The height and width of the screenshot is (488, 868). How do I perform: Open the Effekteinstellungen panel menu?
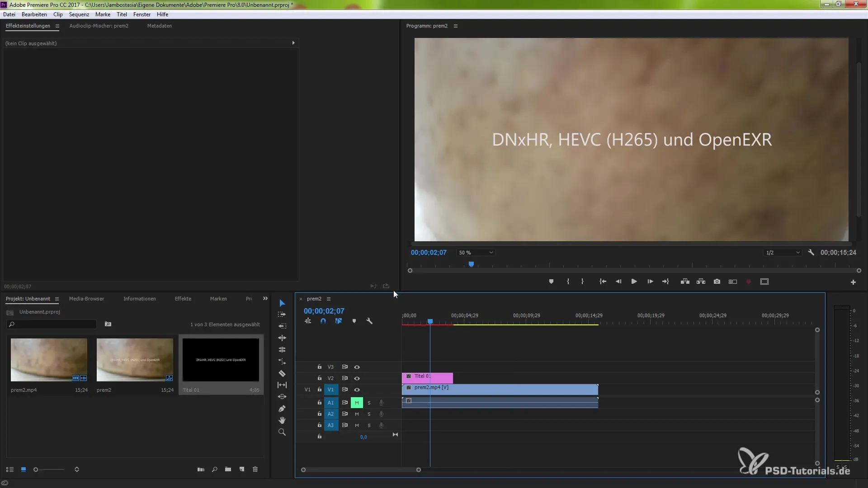click(x=57, y=26)
